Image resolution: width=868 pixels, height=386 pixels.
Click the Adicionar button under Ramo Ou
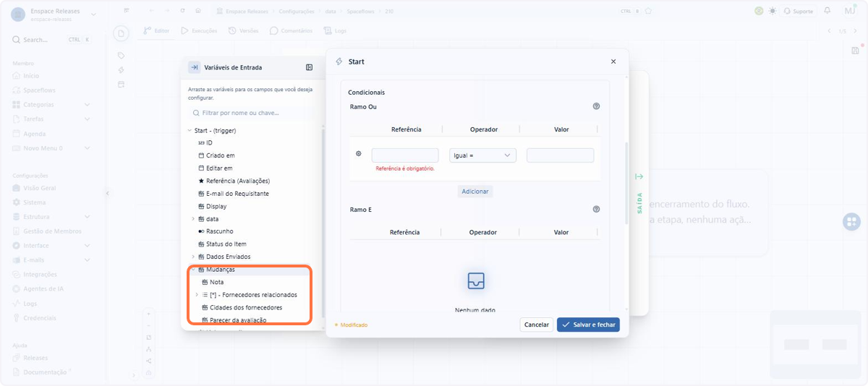475,192
